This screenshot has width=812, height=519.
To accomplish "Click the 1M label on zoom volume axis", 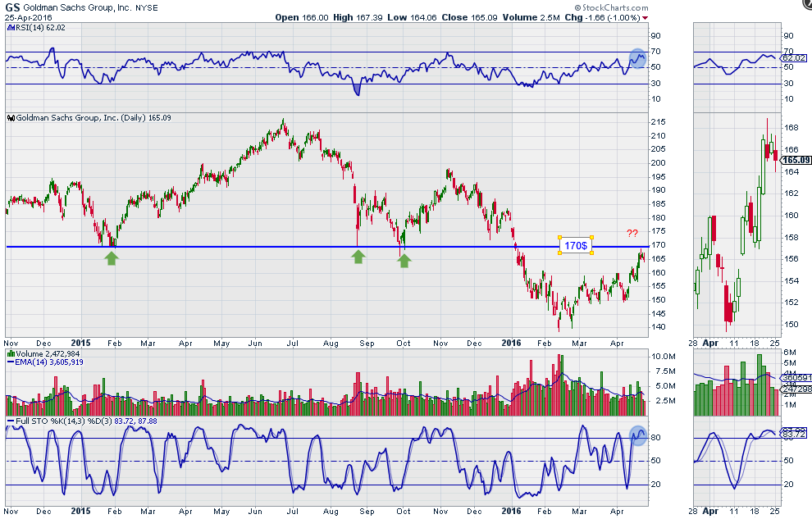I will tap(790, 405).
